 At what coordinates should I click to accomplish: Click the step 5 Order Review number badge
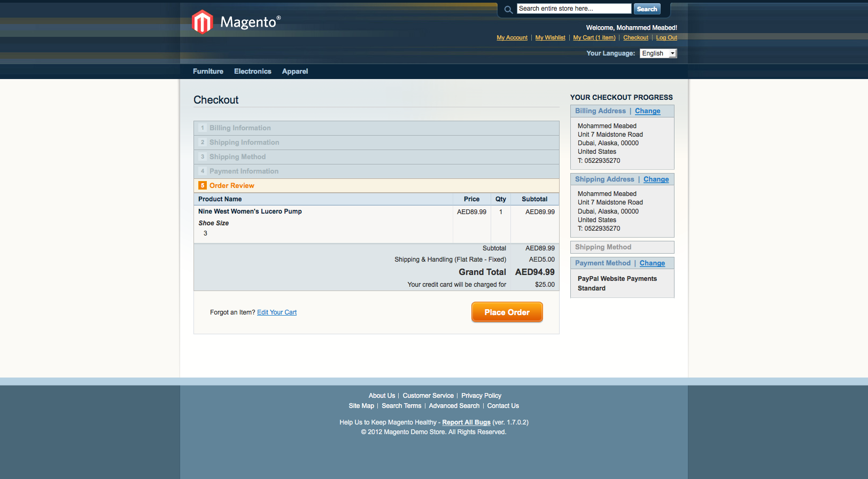pyautogui.click(x=203, y=185)
